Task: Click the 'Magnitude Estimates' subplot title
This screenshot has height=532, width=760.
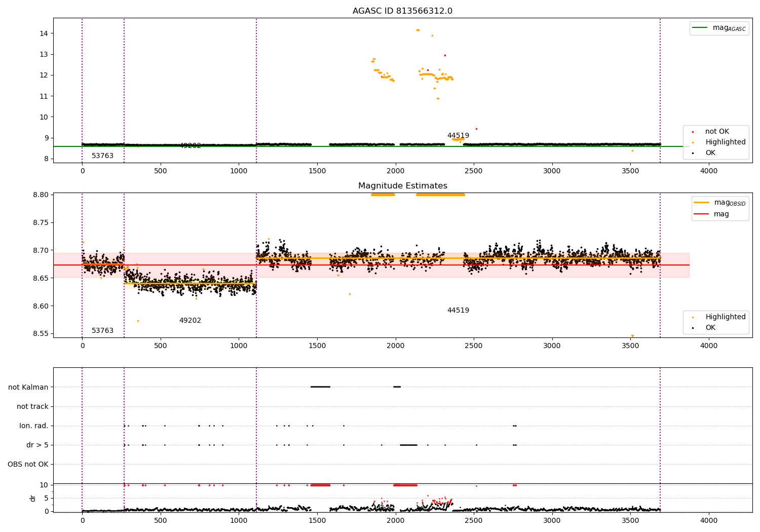Action: tap(402, 186)
